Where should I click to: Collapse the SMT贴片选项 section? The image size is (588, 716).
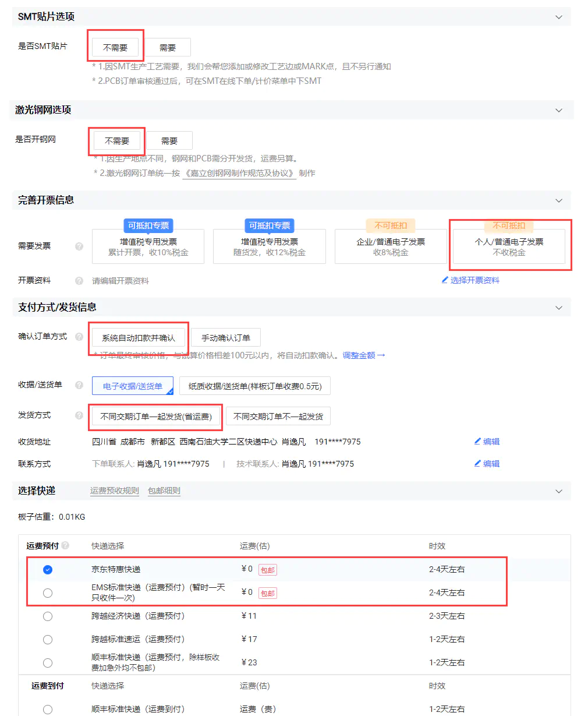(x=558, y=16)
